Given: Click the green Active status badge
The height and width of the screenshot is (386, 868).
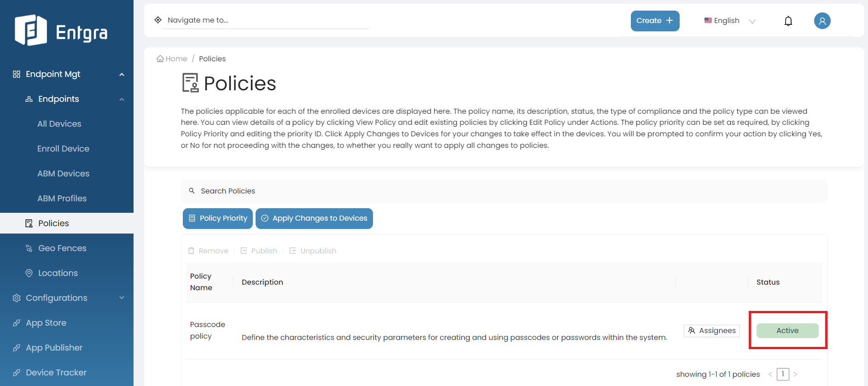Looking at the screenshot, I should (x=787, y=331).
